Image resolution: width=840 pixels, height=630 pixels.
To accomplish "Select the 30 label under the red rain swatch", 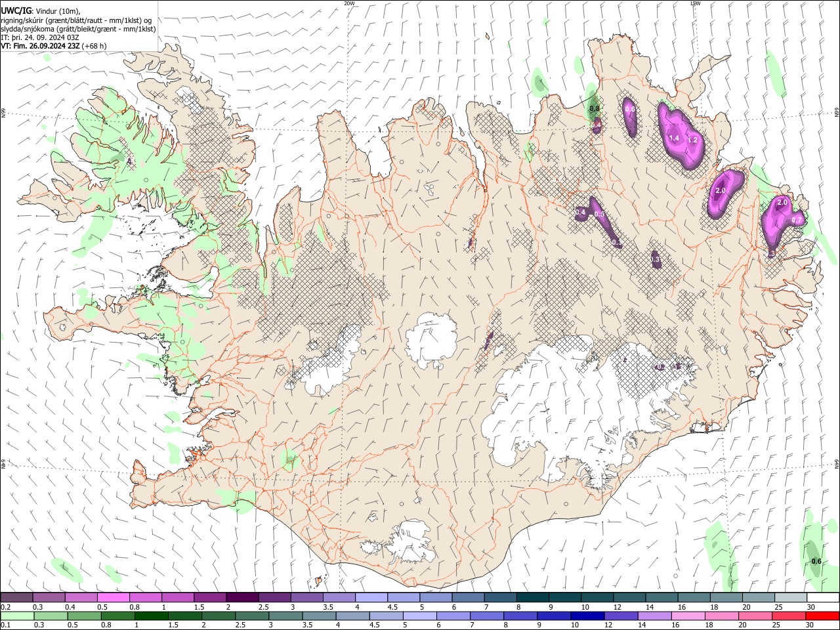I will click(x=811, y=625).
